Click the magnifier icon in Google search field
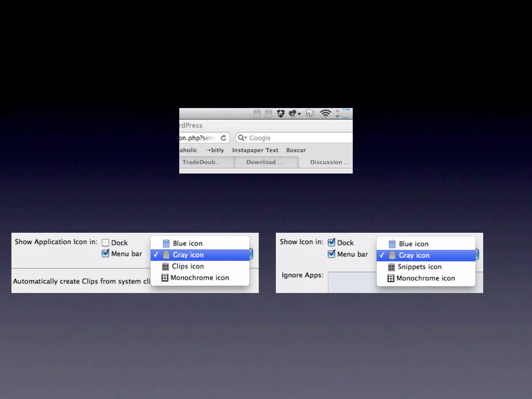This screenshot has height=399, width=532. [241, 138]
